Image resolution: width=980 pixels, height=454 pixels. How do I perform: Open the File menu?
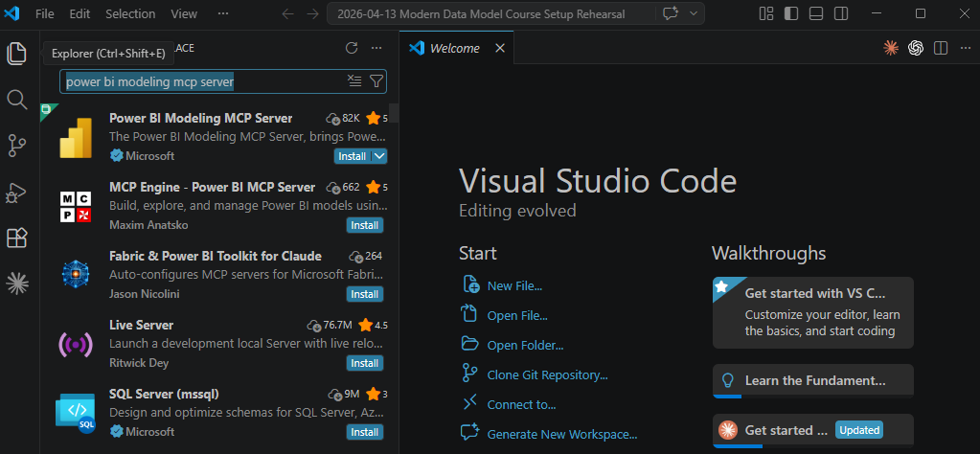click(x=44, y=13)
